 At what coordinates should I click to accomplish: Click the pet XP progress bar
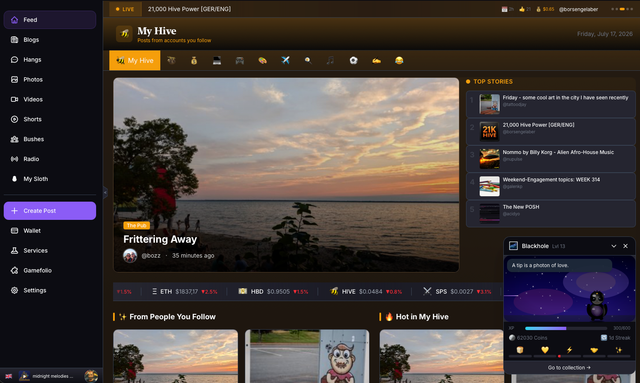tap(566, 328)
